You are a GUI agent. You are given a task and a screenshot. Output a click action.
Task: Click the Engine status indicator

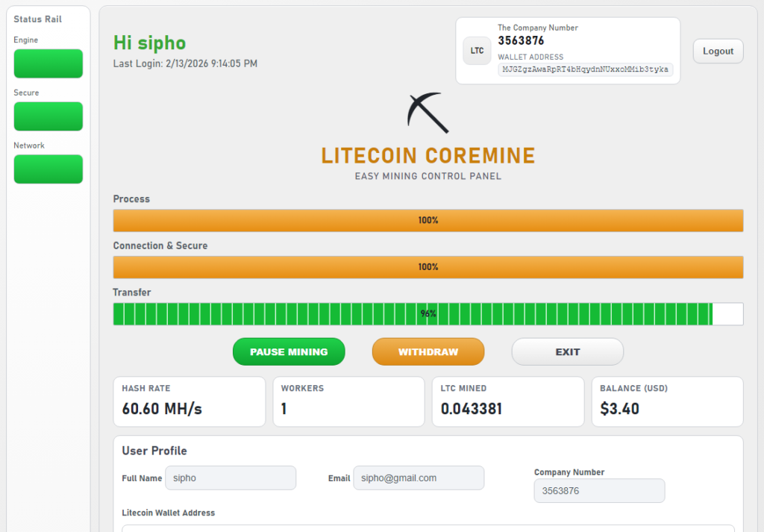click(x=48, y=63)
